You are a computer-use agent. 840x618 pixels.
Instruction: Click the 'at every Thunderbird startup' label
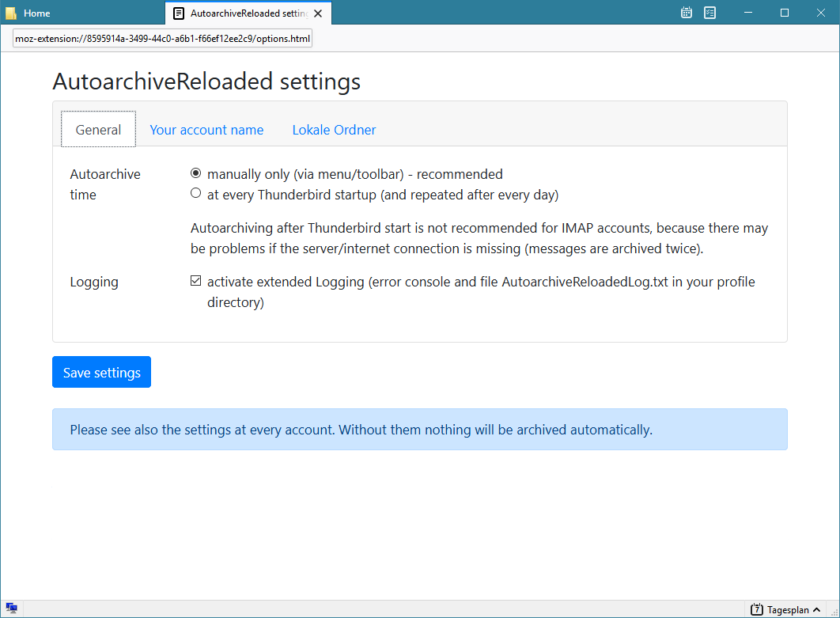tap(383, 195)
